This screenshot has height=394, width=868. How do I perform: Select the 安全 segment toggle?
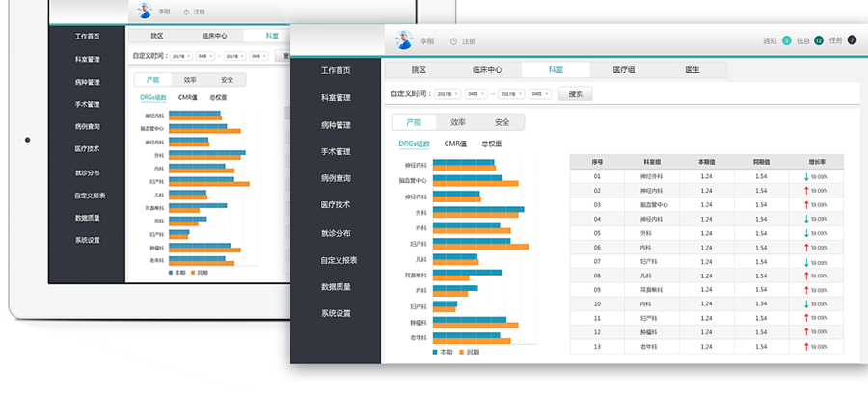502,123
